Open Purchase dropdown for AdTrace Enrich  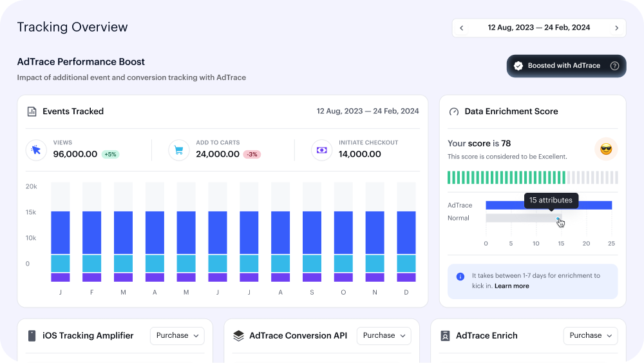(x=590, y=335)
